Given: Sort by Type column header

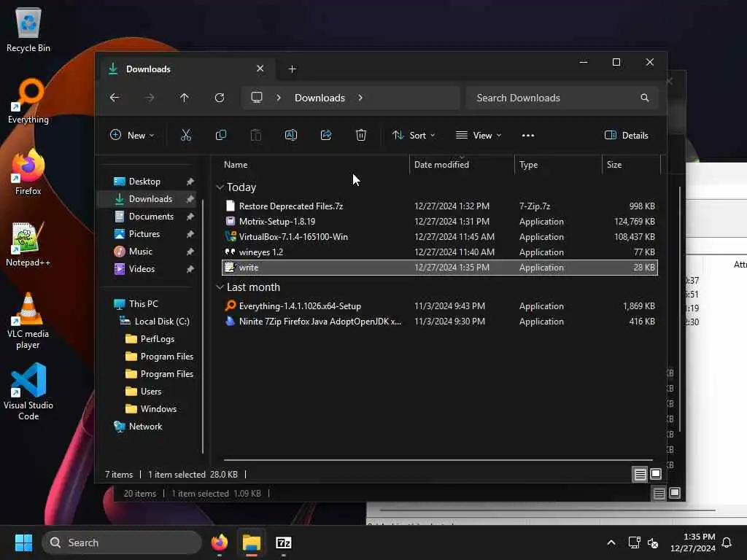Looking at the screenshot, I should pos(558,164).
